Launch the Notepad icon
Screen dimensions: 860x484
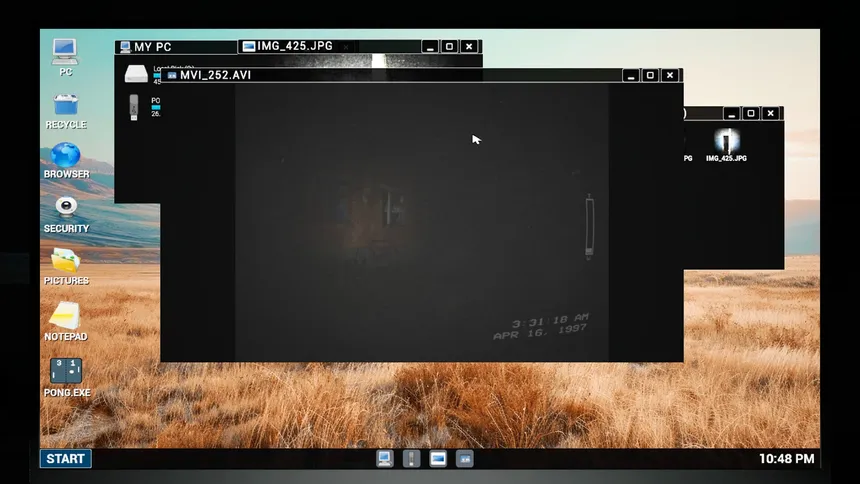[65, 322]
